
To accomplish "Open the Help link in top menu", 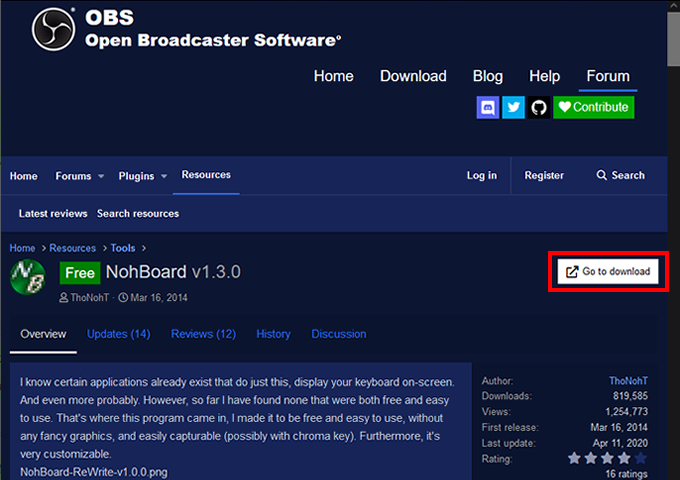I will pyautogui.click(x=544, y=76).
